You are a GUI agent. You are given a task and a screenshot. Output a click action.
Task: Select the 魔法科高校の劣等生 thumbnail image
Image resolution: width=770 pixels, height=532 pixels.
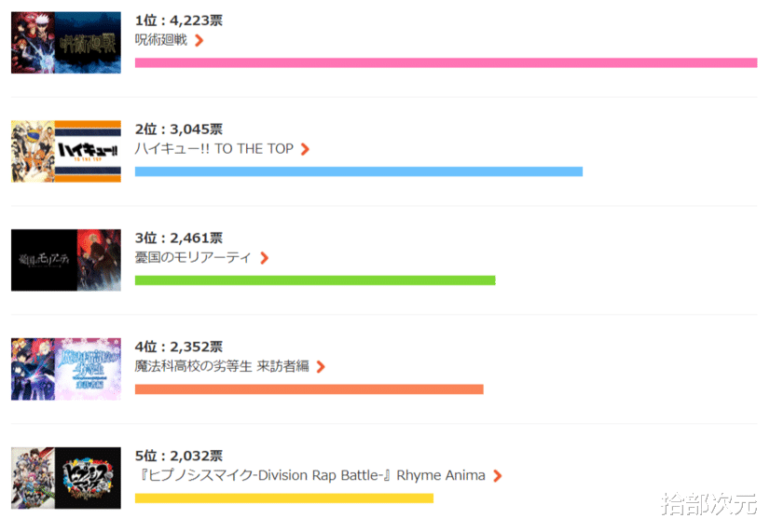(66, 369)
